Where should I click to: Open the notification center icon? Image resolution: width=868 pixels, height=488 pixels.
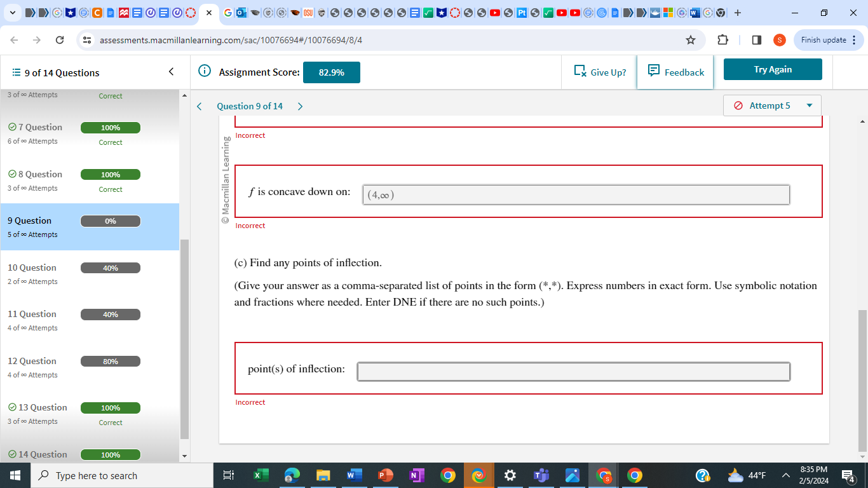(848, 475)
